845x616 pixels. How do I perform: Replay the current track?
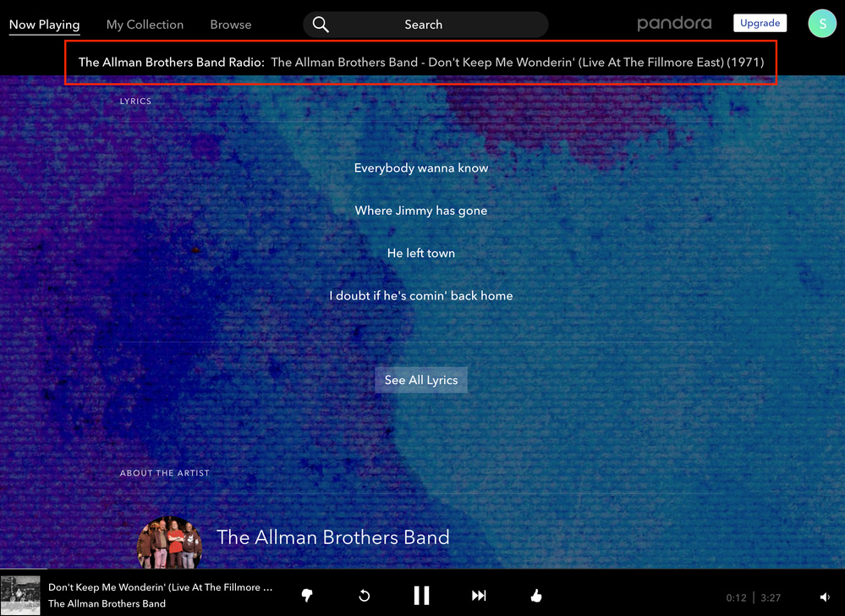point(364,596)
